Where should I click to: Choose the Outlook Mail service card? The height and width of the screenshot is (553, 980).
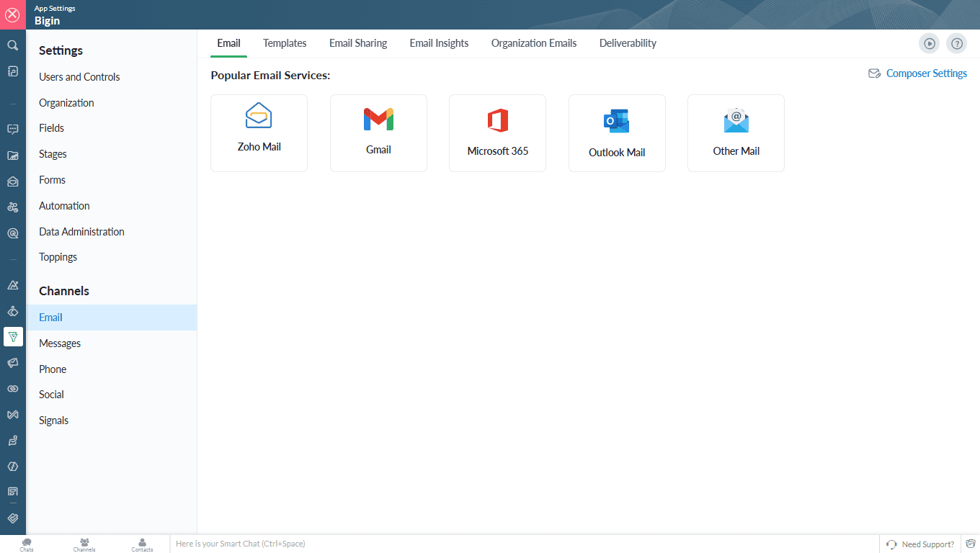(617, 133)
